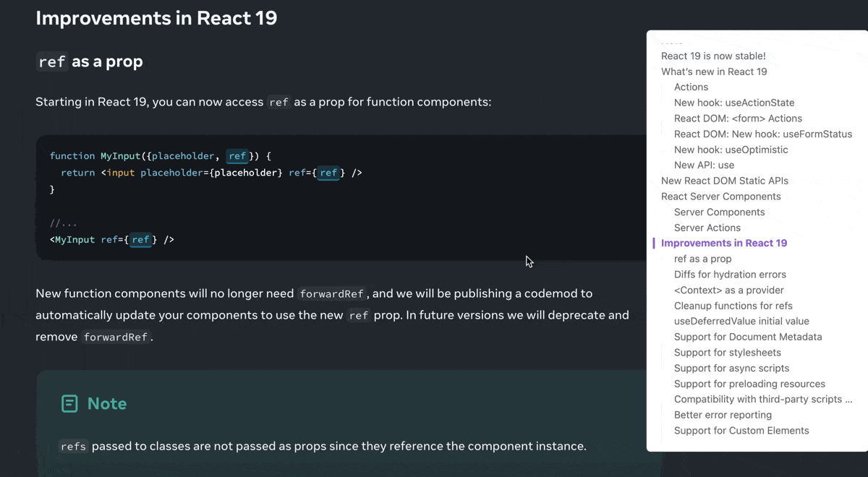Viewport: 868px width, 477px height.
Task: Click highlighted ref in <MyInput ref={ref} /> line
Action: point(140,239)
